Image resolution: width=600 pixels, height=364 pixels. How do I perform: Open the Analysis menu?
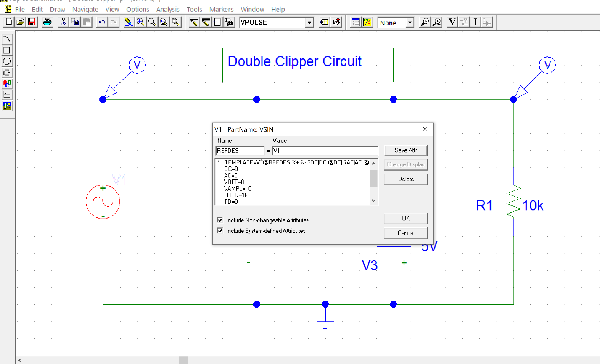tap(168, 9)
